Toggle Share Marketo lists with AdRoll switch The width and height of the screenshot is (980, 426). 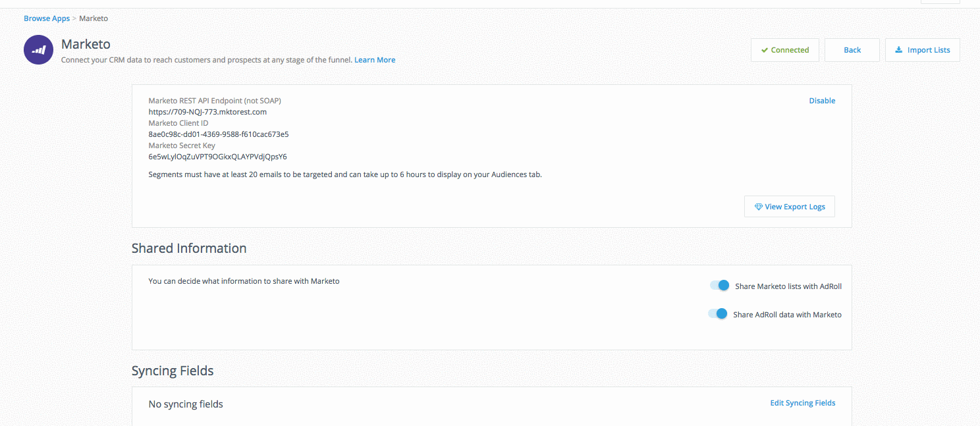pyautogui.click(x=719, y=286)
